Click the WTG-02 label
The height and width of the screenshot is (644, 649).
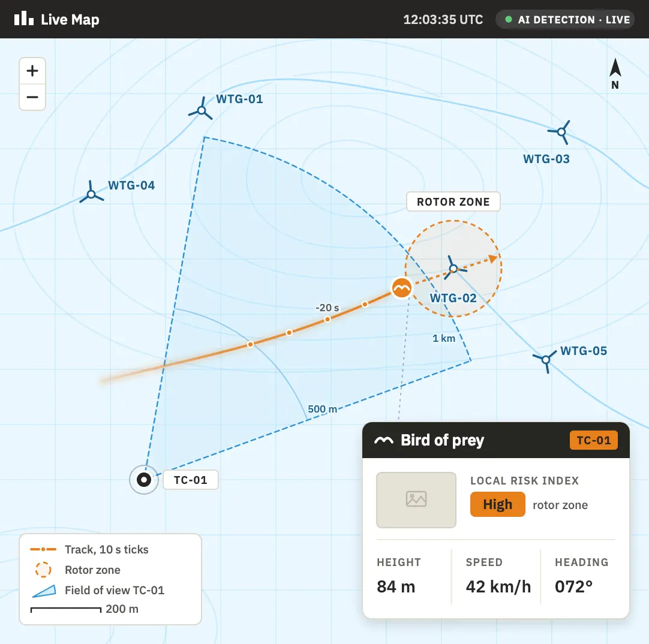(x=453, y=298)
